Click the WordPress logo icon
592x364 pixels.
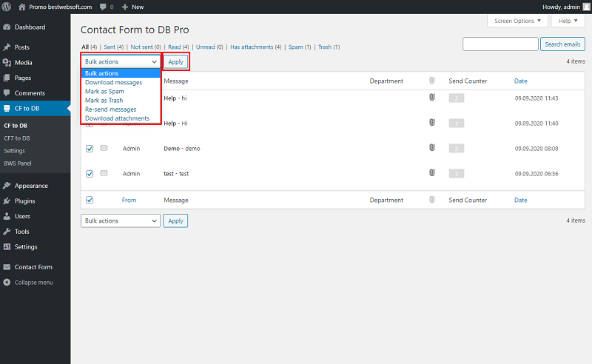pyautogui.click(x=7, y=7)
